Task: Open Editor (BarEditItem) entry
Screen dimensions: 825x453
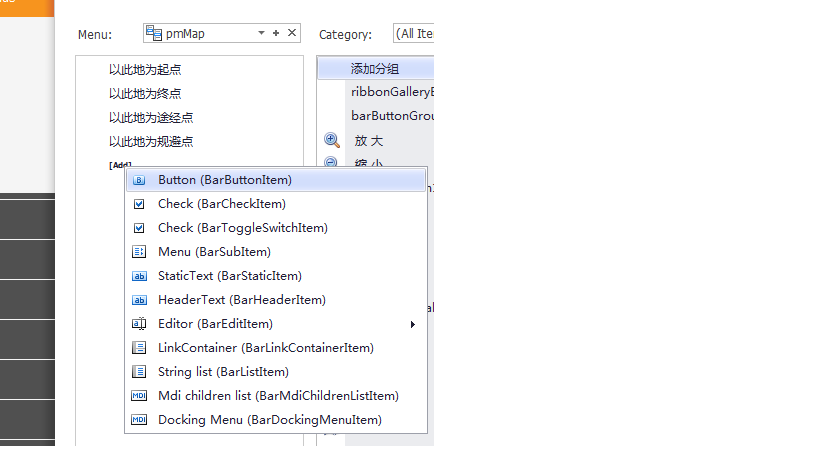Action: 276,324
